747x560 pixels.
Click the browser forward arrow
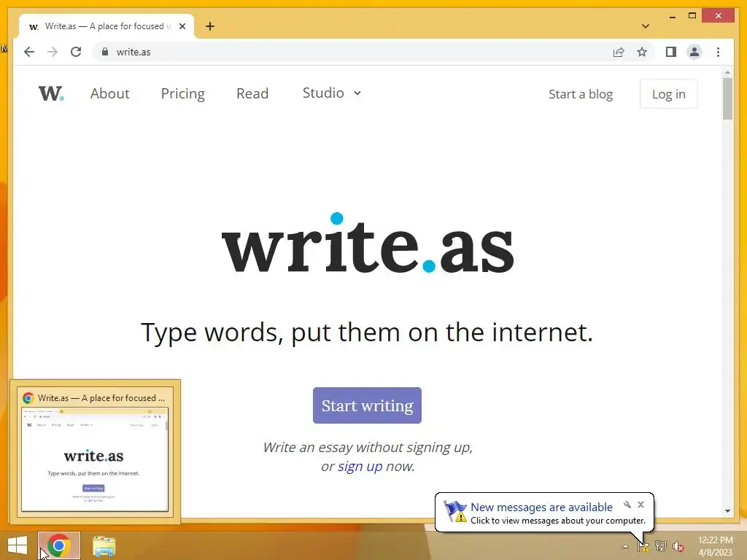pos(53,52)
